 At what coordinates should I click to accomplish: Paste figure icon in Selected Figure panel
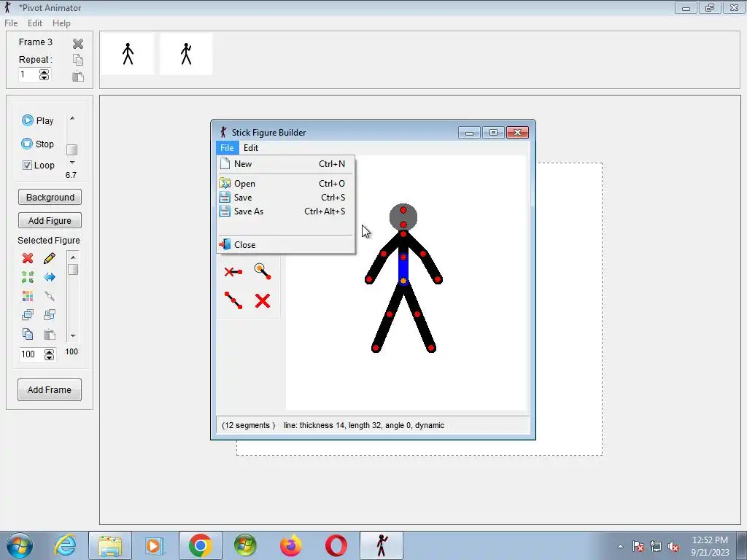[x=50, y=334]
